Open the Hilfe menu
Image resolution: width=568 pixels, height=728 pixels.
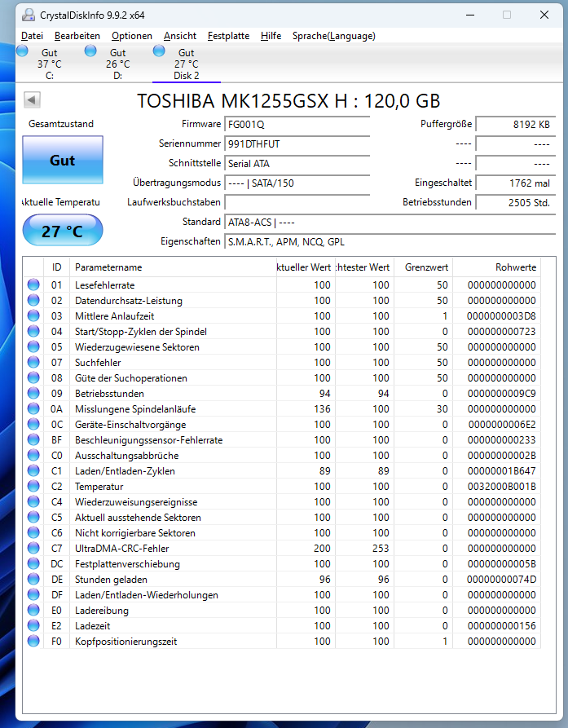pyautogui.click(x=271, y=36)
